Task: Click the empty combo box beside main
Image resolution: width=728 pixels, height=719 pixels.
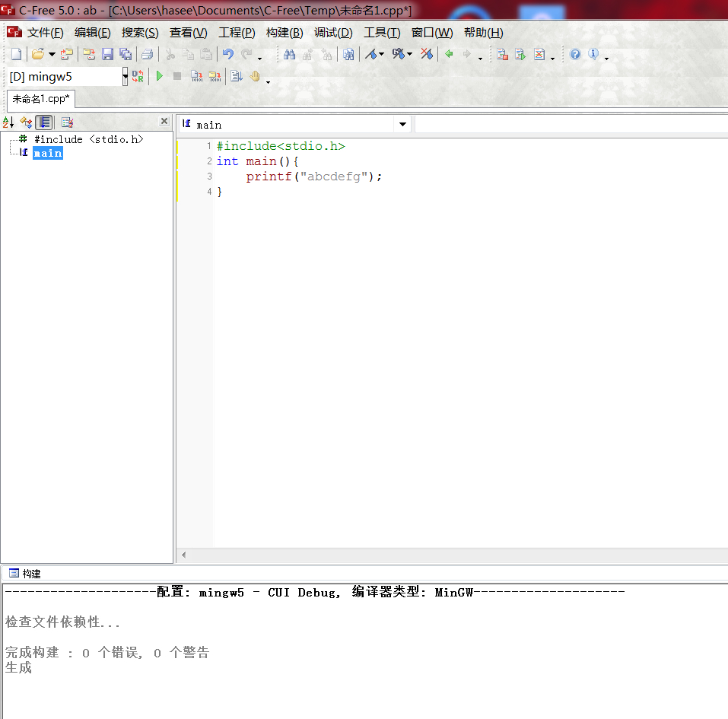Action: [571, 125]
